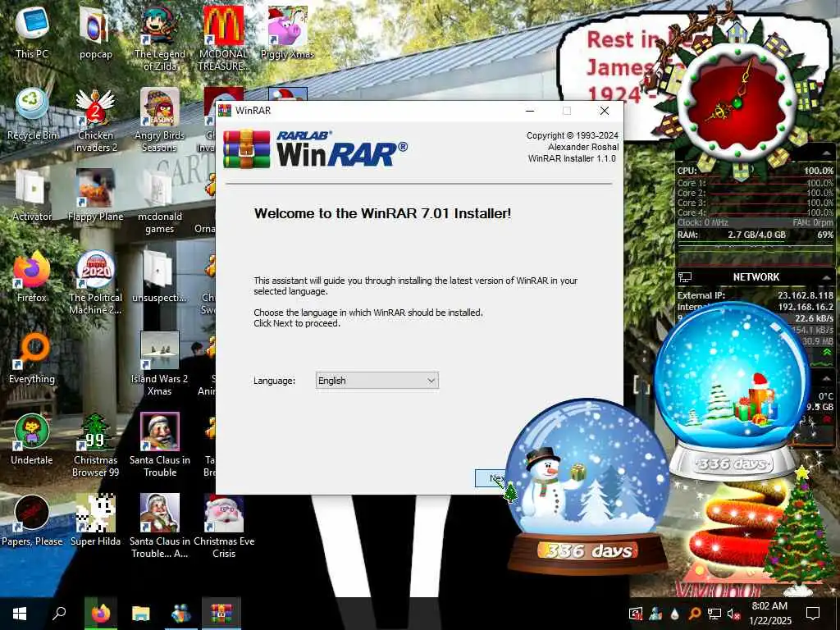Click the water drop tray icon
The image size is (840, 630).
[x=674, y=614]
